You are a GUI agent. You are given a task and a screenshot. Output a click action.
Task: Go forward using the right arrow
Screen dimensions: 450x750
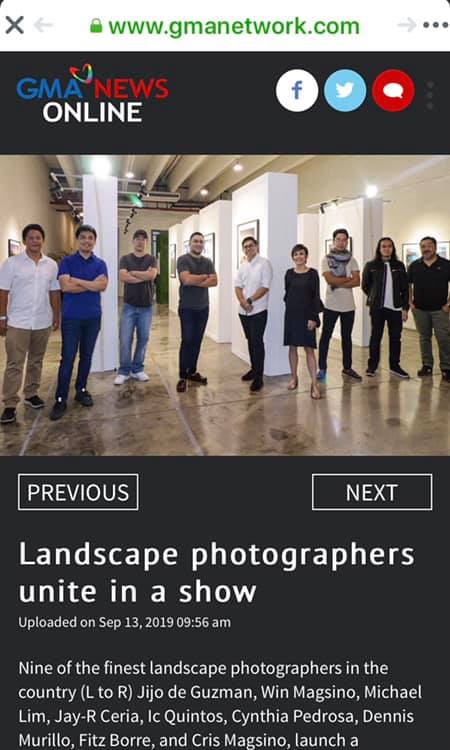407,25
